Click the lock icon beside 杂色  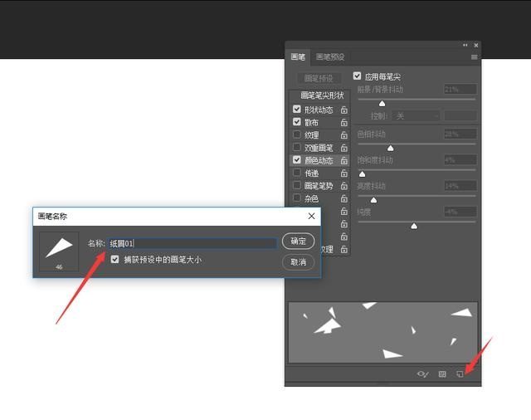tap(344, 198)
